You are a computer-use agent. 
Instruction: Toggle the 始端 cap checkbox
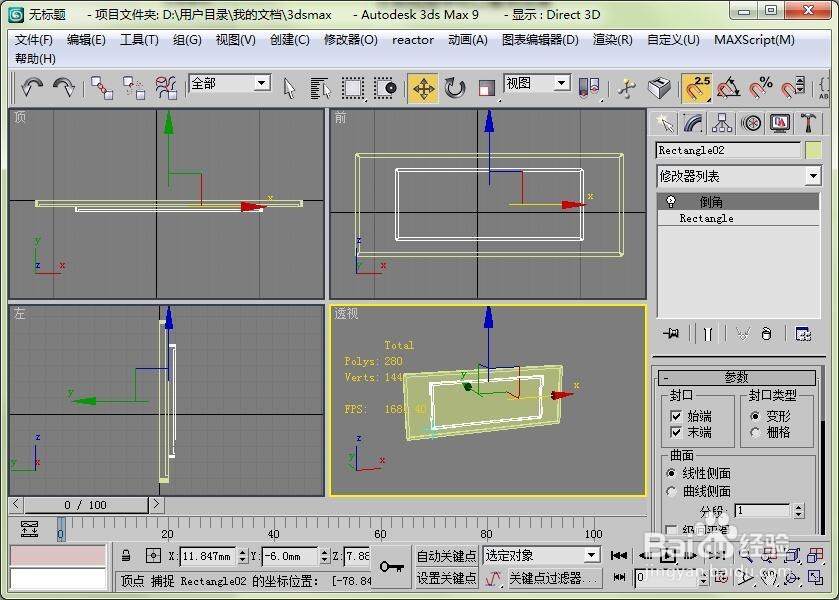pos(676,416)
